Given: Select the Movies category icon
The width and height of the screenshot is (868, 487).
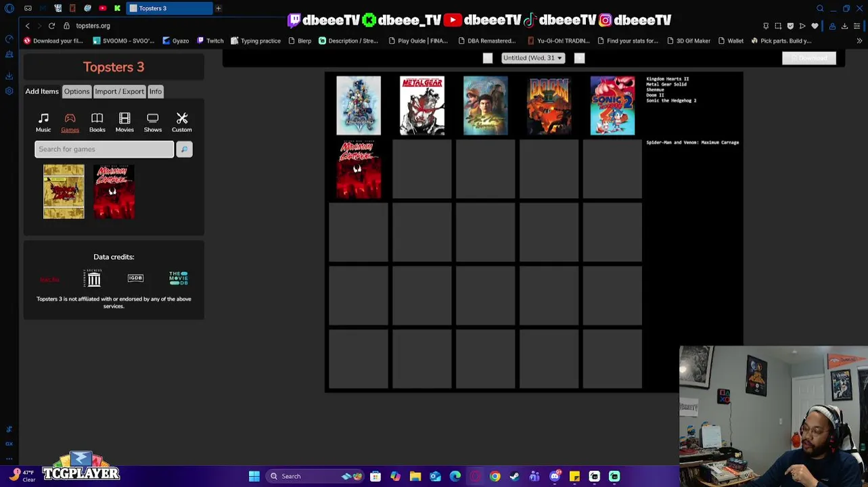Looking at the screenshot, I should click(x=124, y=122).
